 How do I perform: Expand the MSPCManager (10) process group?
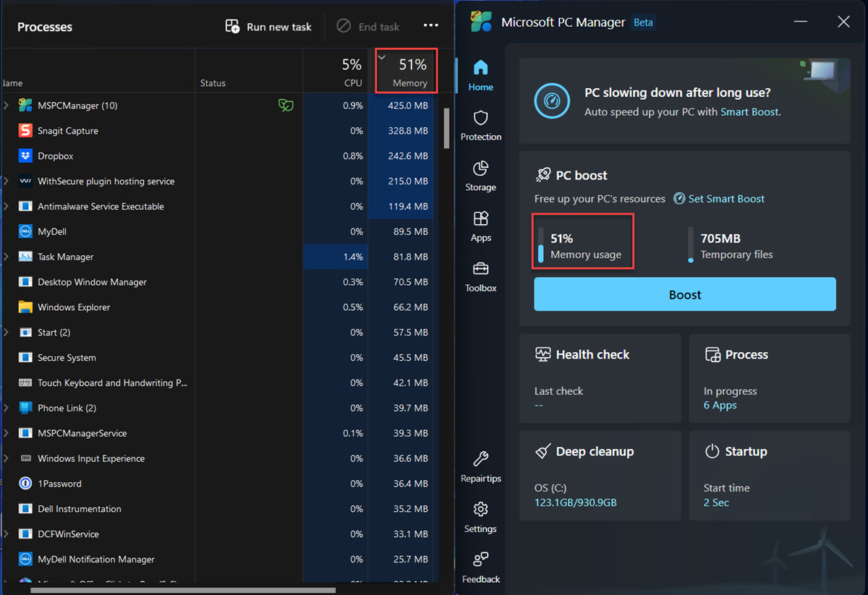[x=7, y=106]
